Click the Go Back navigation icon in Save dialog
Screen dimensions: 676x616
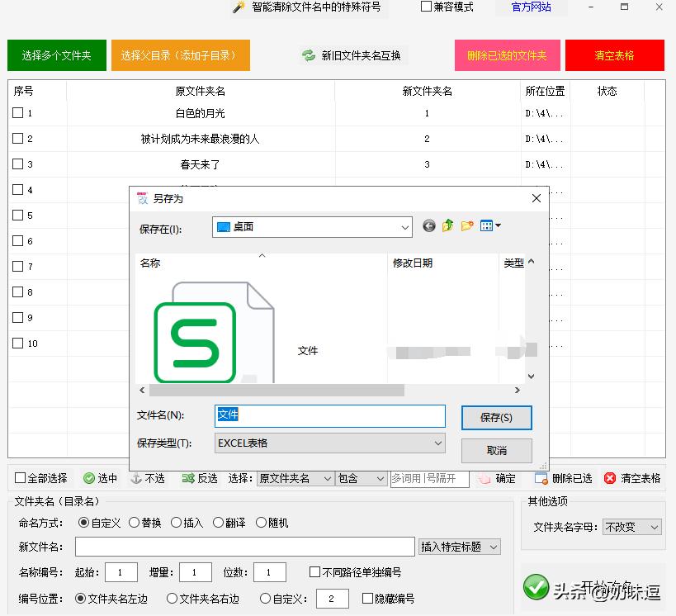click(x=428, y=225)
